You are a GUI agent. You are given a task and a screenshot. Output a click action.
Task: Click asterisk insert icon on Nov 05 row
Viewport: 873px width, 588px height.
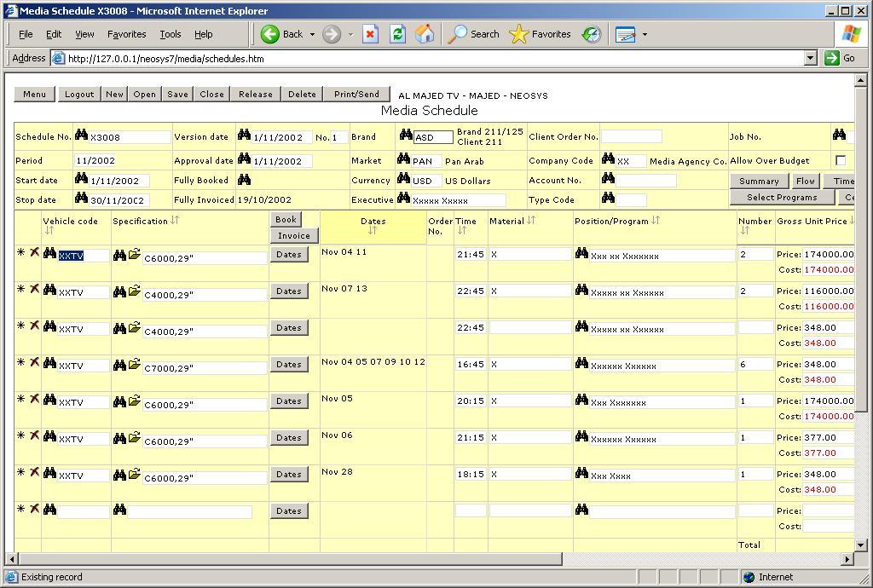coord(21,400)
